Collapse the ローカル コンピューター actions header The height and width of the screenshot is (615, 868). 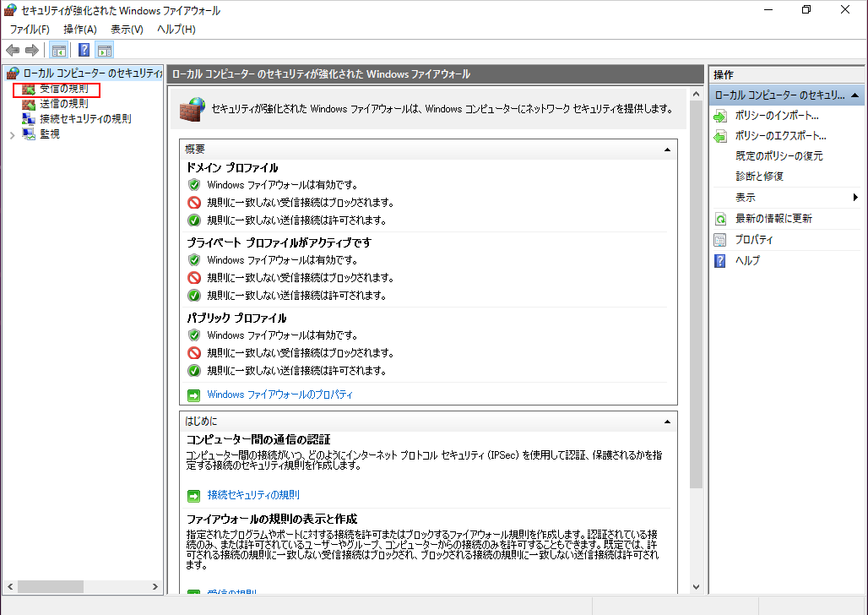pos(855,95)
